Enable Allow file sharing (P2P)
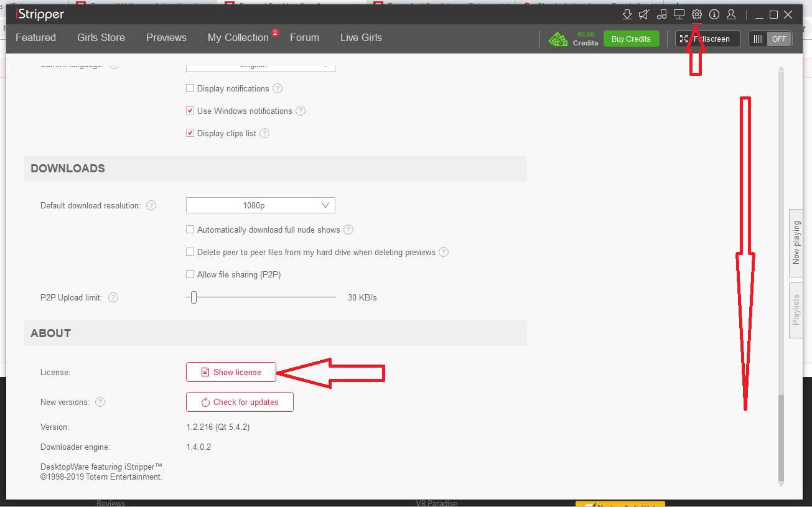 click(190, 274)
